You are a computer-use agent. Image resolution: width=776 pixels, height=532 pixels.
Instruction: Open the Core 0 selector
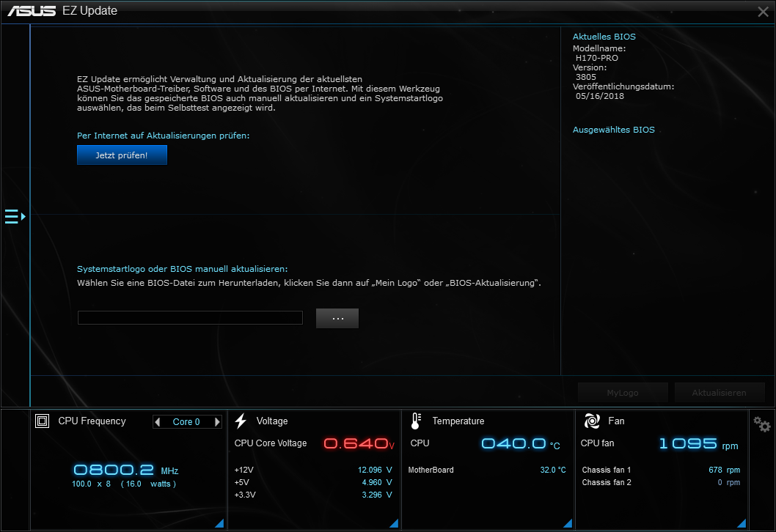click(x=186, y=422)
